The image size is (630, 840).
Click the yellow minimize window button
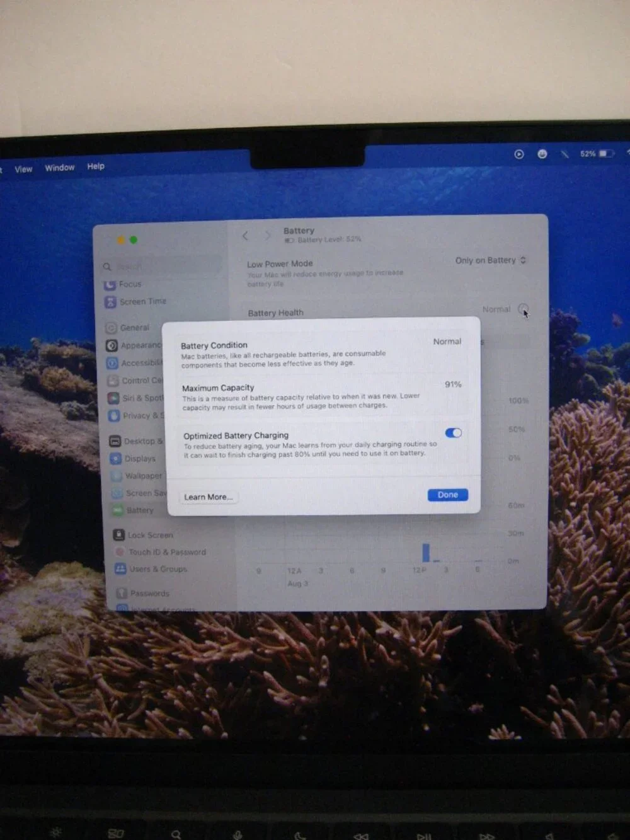[x=121, y=240]
